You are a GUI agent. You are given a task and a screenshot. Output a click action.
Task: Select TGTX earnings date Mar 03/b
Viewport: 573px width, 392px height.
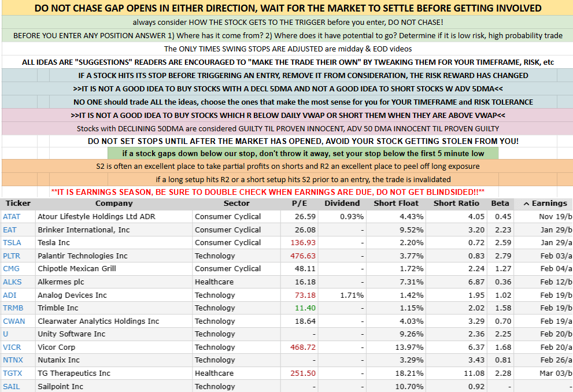[556, 373]
